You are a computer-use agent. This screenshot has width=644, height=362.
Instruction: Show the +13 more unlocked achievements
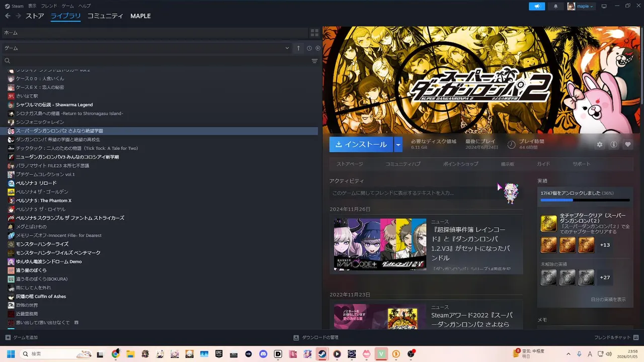tap(605, 245)
